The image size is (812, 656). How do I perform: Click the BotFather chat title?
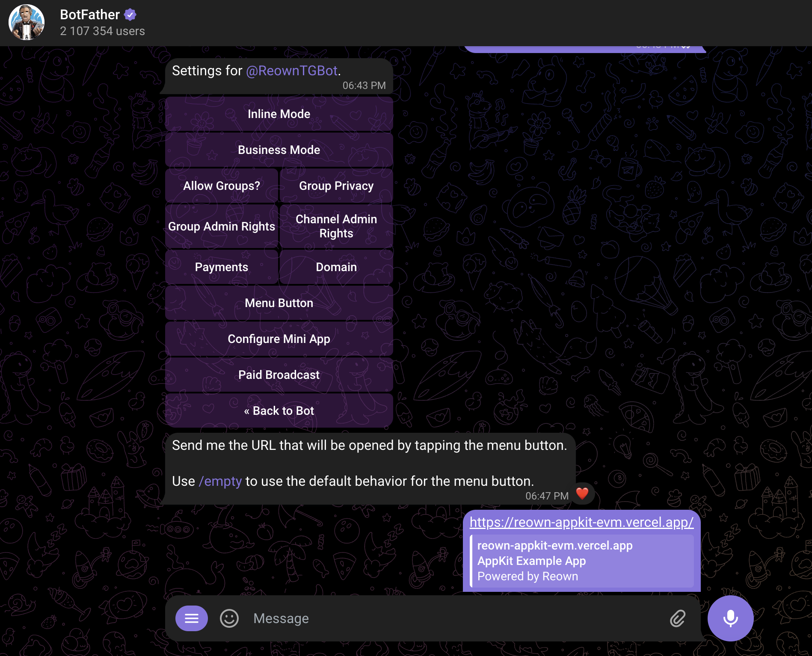(90, 15)
